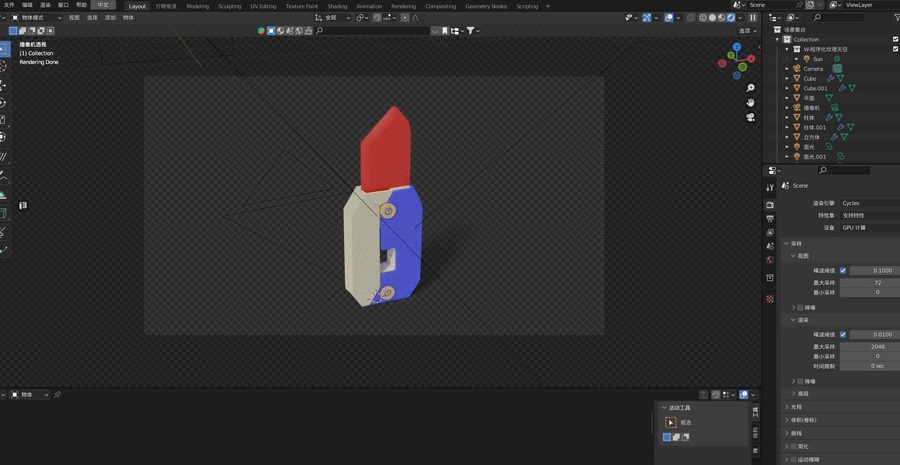Viewport: 900px width, 465px height.
Task: Open viewport Options dropdown button
Action: (x=747, y=30)
